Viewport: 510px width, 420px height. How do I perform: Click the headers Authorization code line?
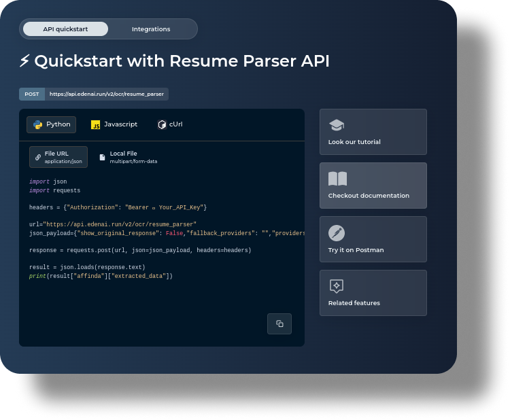coord(118,207)
